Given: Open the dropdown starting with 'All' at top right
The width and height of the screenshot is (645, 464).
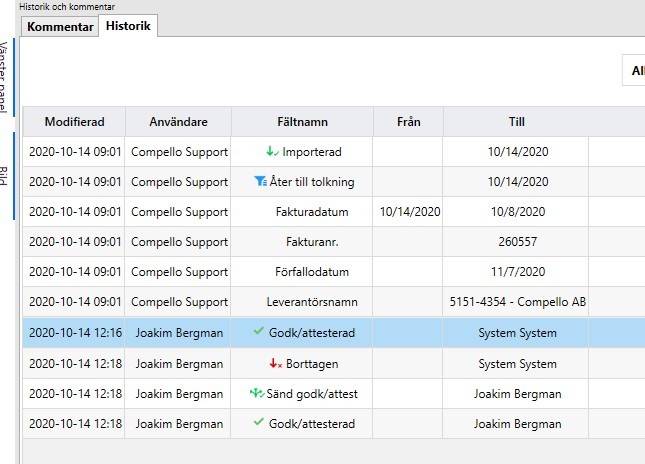Looking at the screenshot, I should coord(634,71).
